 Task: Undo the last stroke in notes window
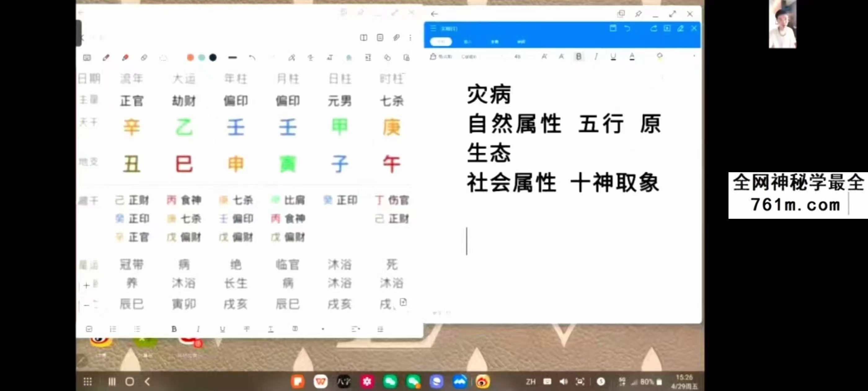pyautogui.click(x=252, y=58)
